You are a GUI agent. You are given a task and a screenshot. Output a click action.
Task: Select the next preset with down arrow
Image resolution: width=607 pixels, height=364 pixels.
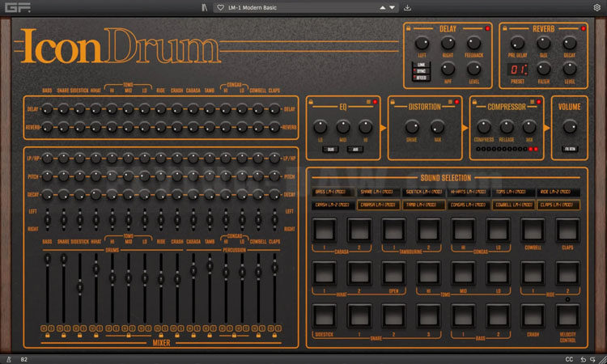393,7
